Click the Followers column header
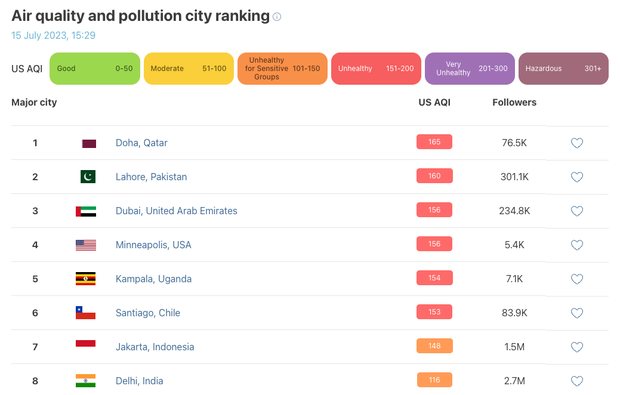 514,102
